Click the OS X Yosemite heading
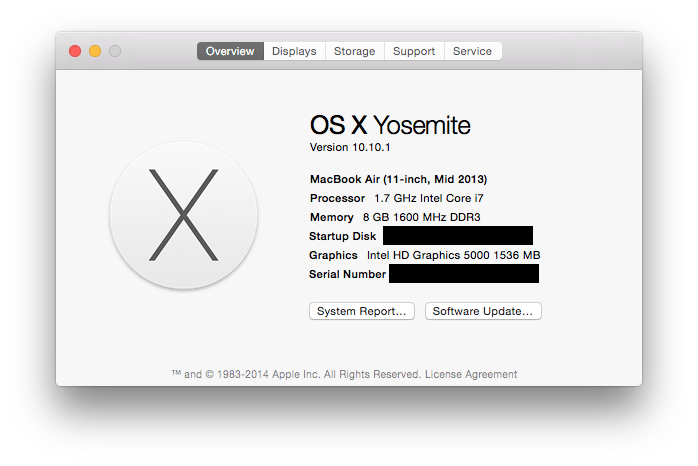Screen dimensions: 698x466 click(390, 125)
